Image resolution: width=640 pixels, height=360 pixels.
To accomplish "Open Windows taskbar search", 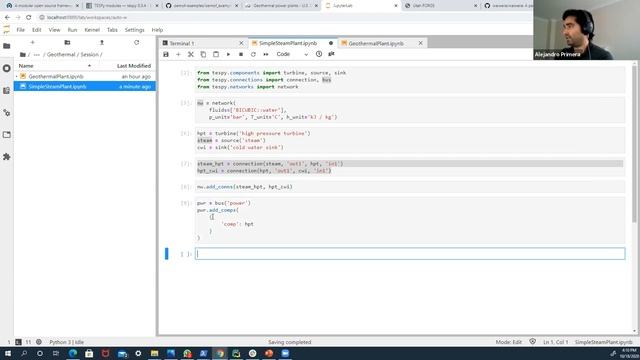I will point(24,353).
